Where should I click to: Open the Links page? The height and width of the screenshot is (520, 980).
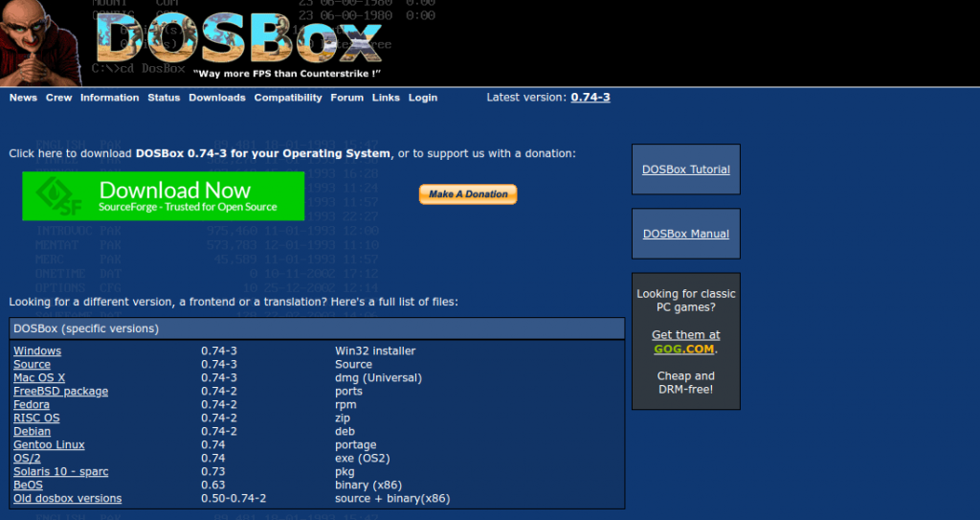(386, 98)
